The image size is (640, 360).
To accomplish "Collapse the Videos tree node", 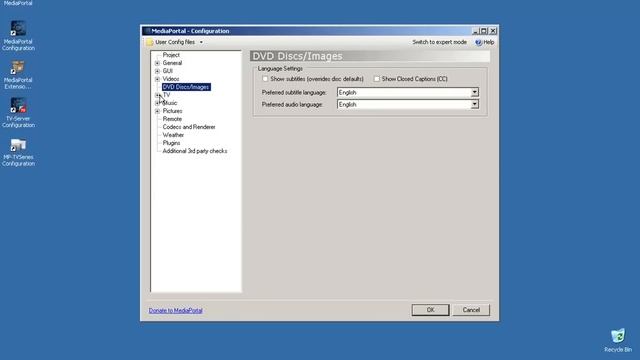I will point(158,79).
